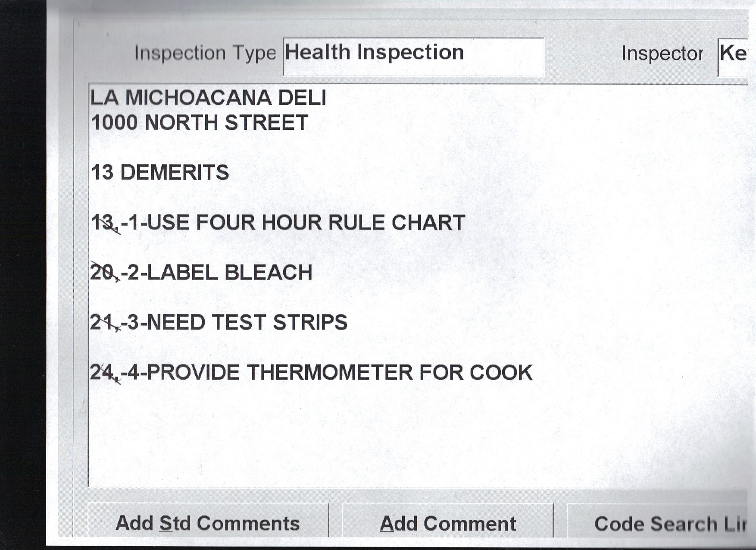The height and width of the screenshot is (550, 756).
Task: Click the USE FOUR HOUR RULE CHART text
Action: tap(306, 223)
